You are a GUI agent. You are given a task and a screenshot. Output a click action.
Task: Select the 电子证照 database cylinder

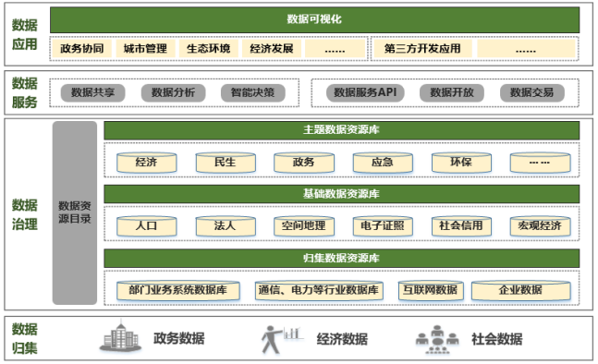click(x=383, y=226)
